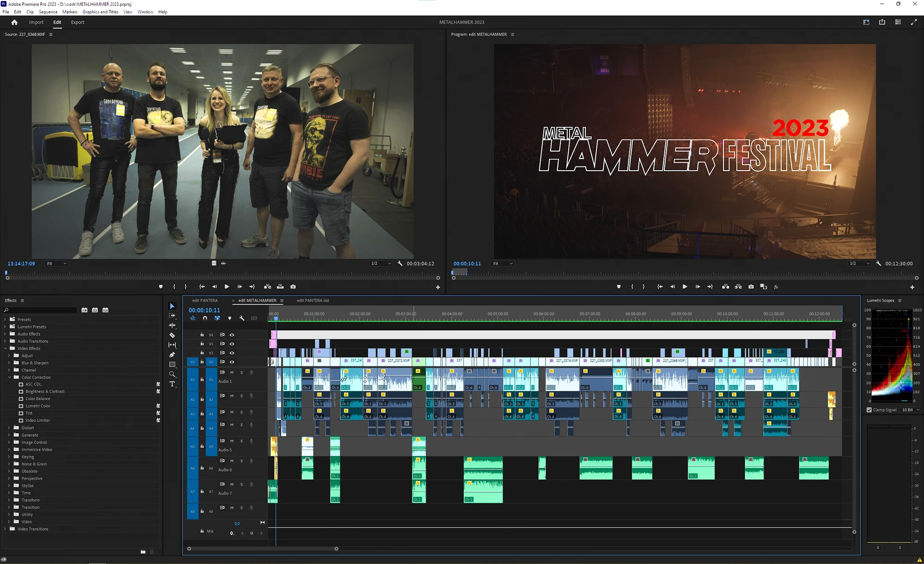Viewport: 924px width, 564px height.
Task: Go to In point in Source monitor
Action: tap(202, 287)
